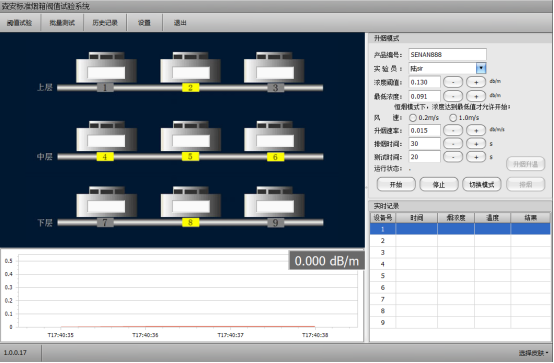Screen dimensions: 554x363
Task: Decrease the 0.015 smoke rise rate with minus
Action: click(453, 130)
